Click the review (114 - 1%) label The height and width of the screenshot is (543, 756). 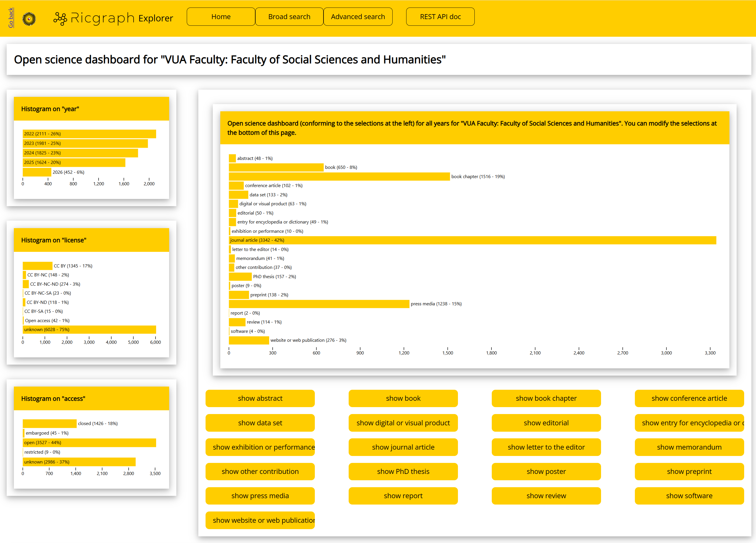pyautogui.click(x=264, y=322)
